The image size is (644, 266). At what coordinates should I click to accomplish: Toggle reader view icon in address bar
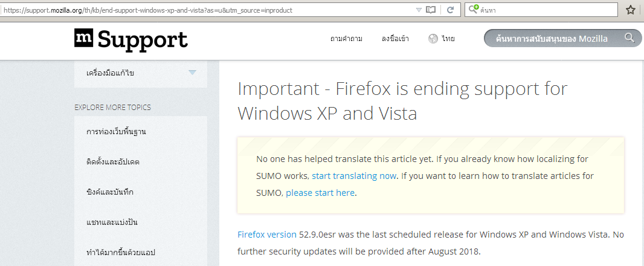431,10
